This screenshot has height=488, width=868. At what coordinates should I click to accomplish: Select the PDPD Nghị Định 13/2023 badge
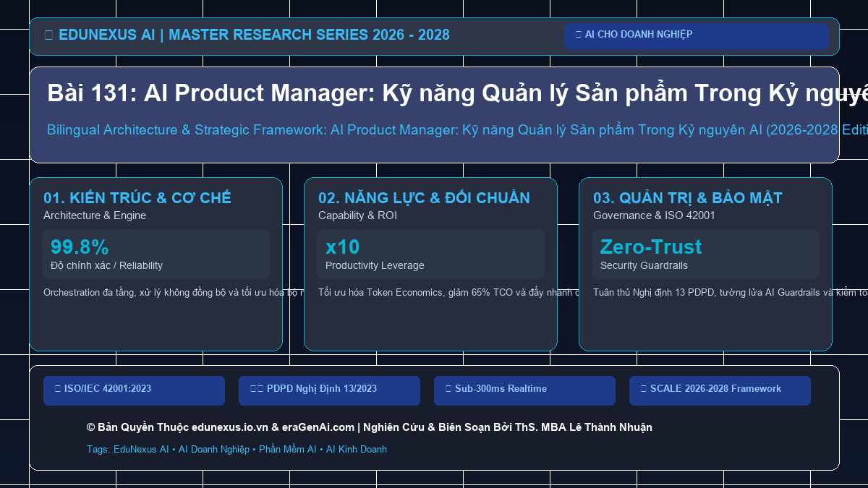pos(329,390)
